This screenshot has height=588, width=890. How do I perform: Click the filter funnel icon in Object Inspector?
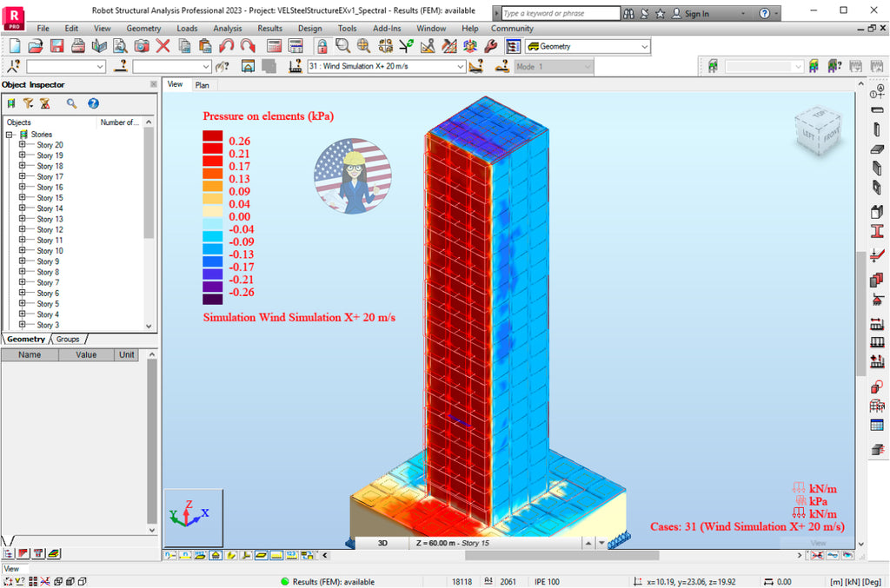tap(28, 103)
